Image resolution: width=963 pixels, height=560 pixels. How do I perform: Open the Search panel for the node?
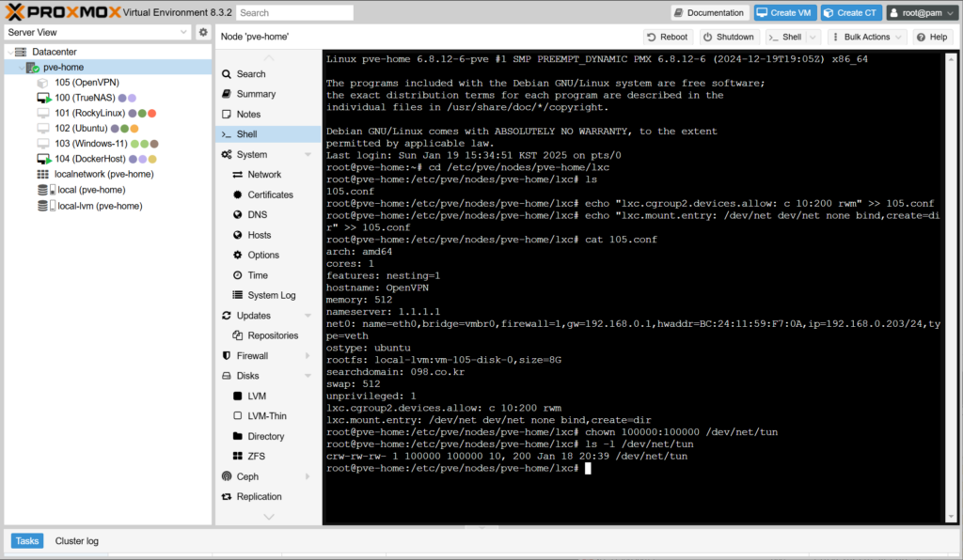point(250,74)
